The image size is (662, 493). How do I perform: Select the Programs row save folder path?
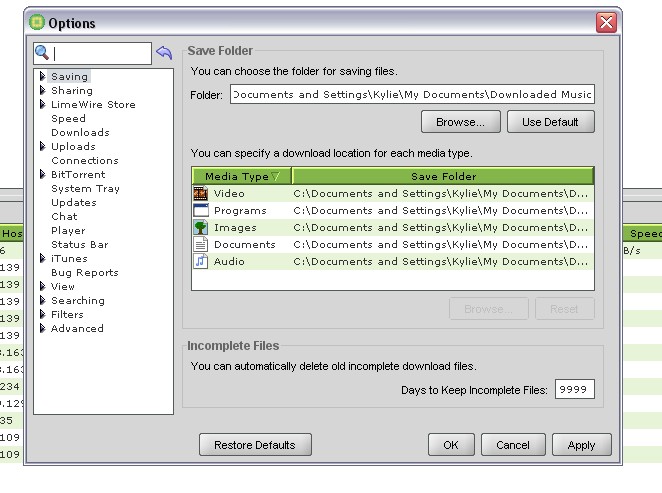tap(440, 210)
